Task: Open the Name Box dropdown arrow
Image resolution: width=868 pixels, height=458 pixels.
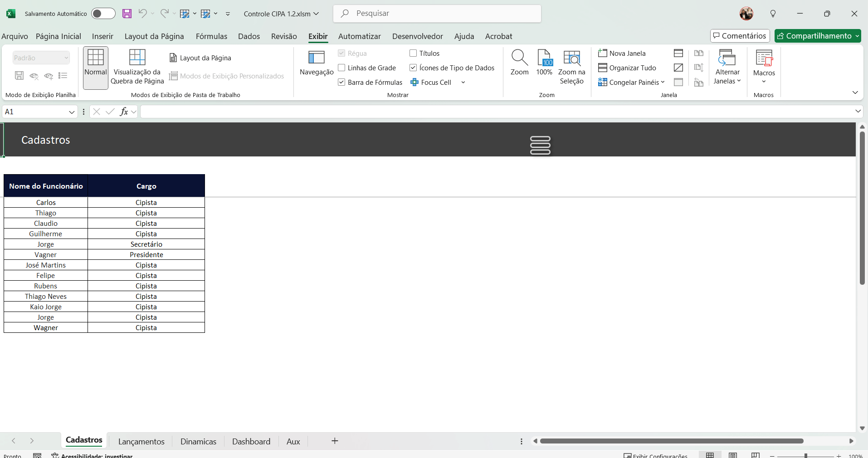Action: (x=72, y=112)
